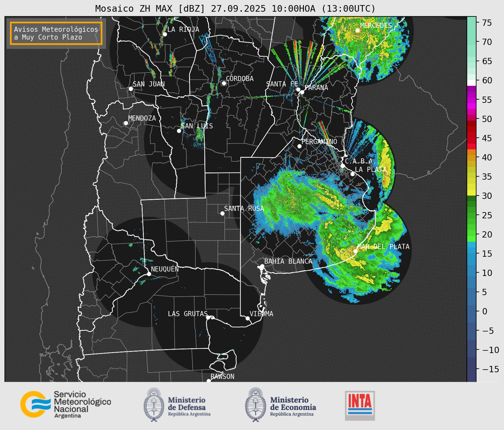Select the BAHÍA BLANCA city marker
This screenshot has height=430, width=504.
(x=262, y=266)
